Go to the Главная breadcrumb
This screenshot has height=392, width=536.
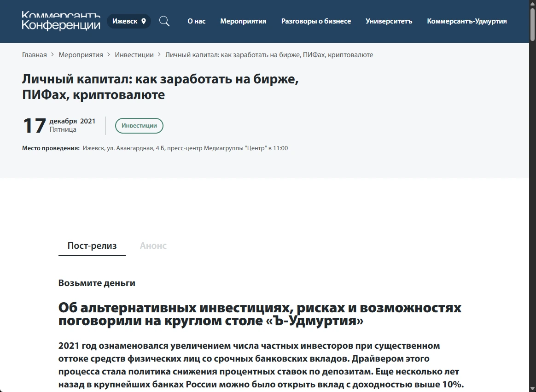point(34,55)
